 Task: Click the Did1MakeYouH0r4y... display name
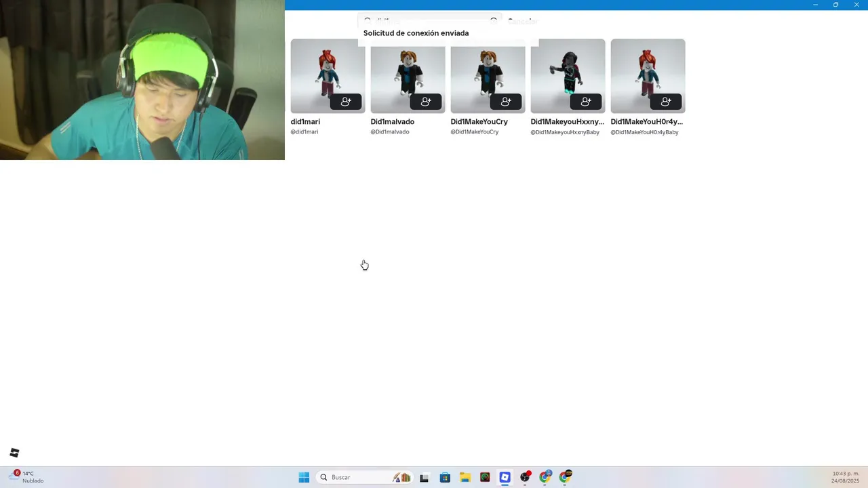tap(647, 122)
